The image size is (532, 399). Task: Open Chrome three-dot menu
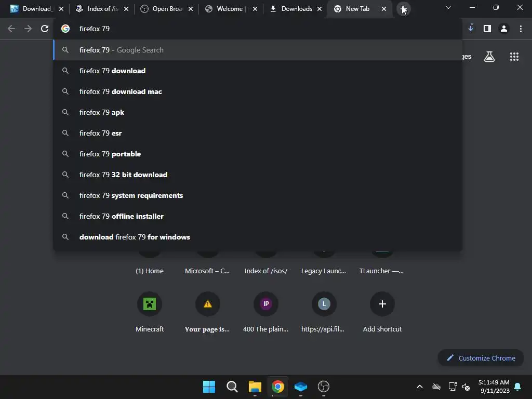pos(521,29)
